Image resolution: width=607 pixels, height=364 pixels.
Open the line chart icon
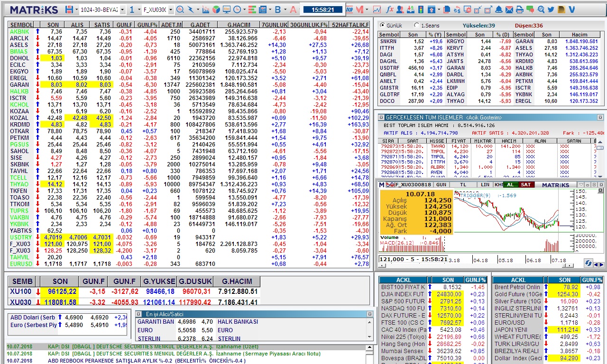point(377,9)
